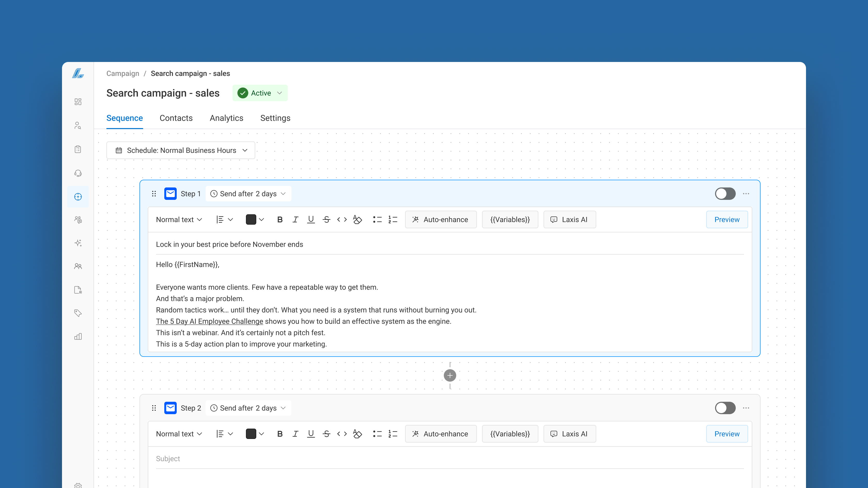Screen dimensions: 868x488
Task: Expand Schedule: Normal Business Hours dropdown
Action: pos(181,150)
